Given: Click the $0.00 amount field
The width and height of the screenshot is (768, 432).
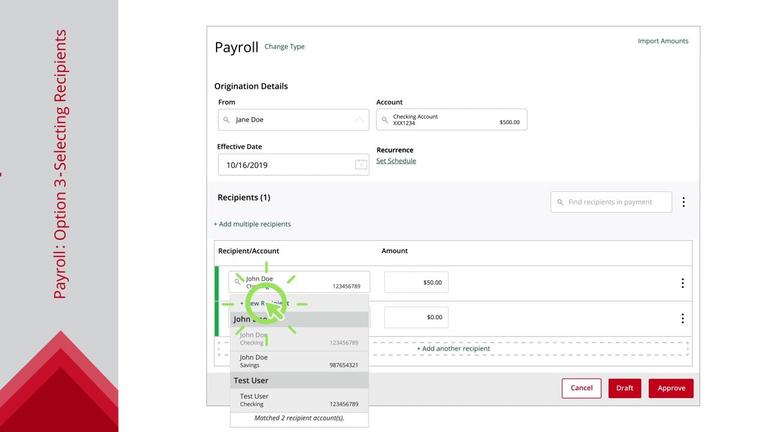Looking at the screenshot, I should [416, 317].
